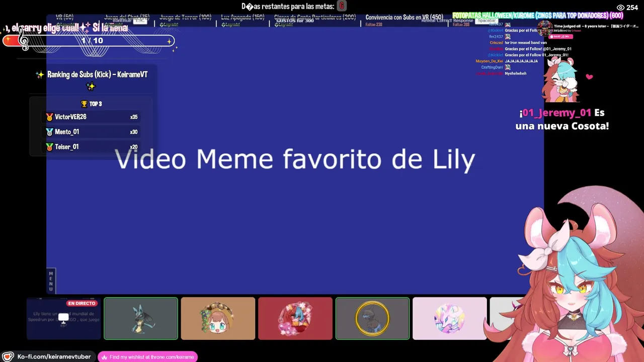Click the Ranking de Subs (Kick) title
Screen dimensions: 644x362
coord(98,74)
